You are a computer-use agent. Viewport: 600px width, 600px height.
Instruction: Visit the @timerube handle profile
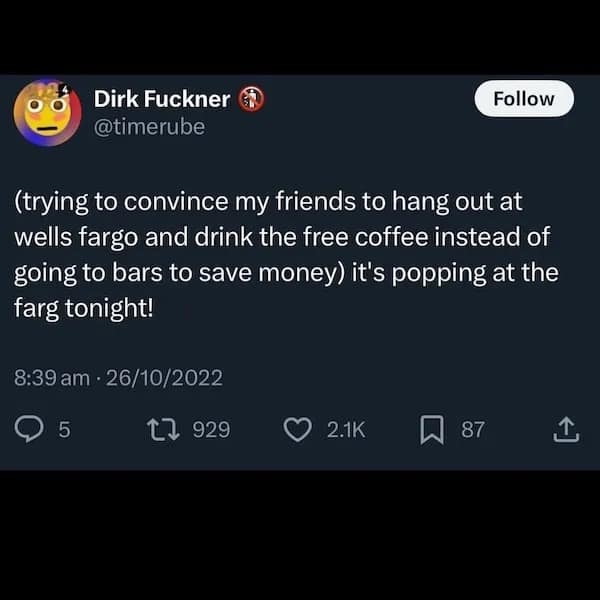click(149, 127)
